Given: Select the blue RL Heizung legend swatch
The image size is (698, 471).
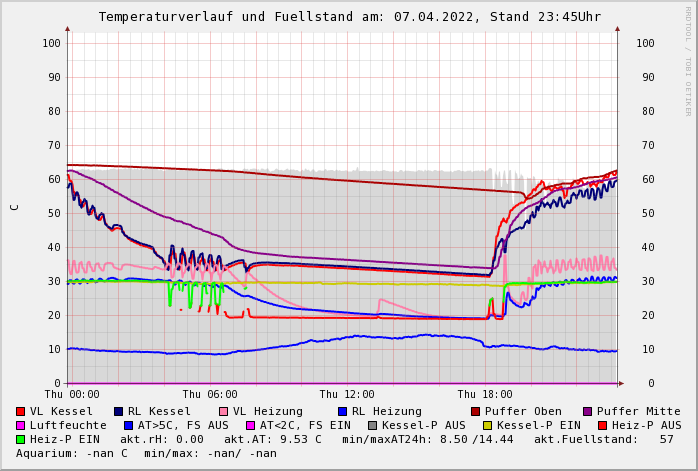Looking at the screenshot, I should click(342, 412).
